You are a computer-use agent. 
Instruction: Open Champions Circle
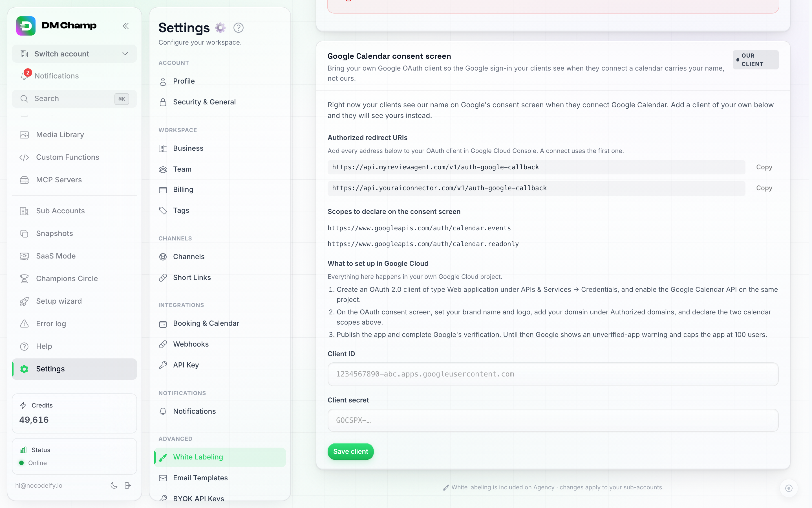[x=74, y=279]
